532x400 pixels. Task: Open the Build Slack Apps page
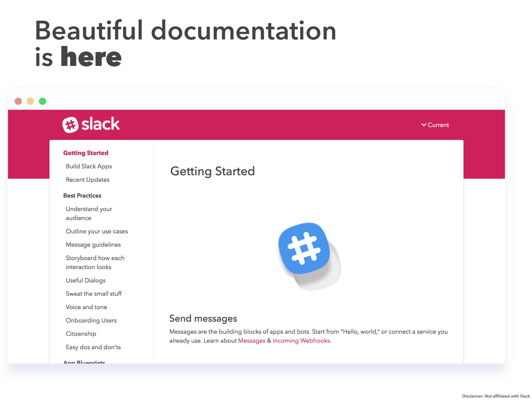tap(89, 166)
